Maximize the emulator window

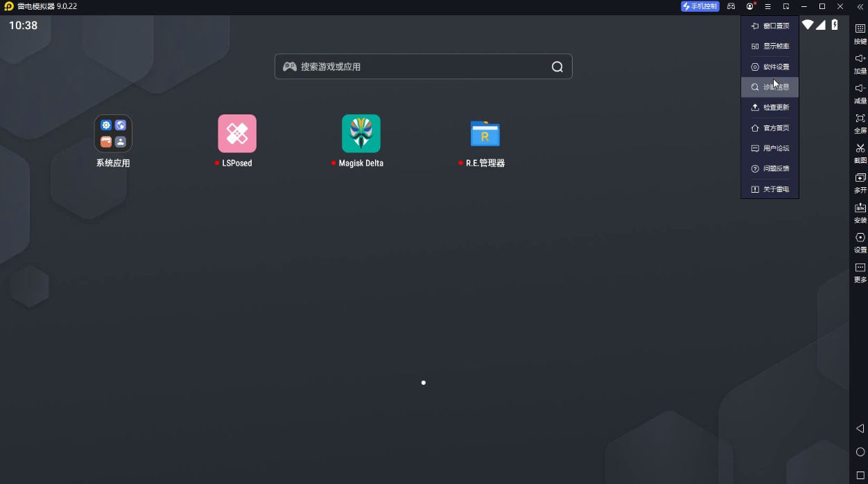pyautogui.click(x=822, y=6)
